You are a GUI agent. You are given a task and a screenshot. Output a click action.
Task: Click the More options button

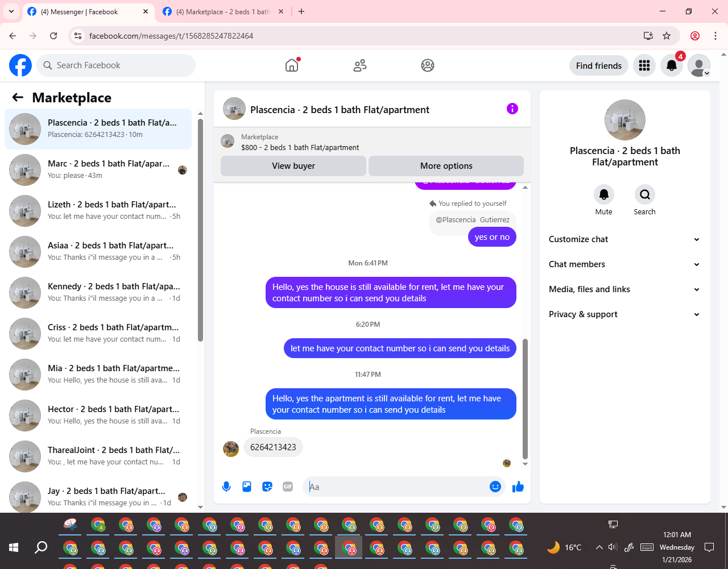[x=446, y=166]
